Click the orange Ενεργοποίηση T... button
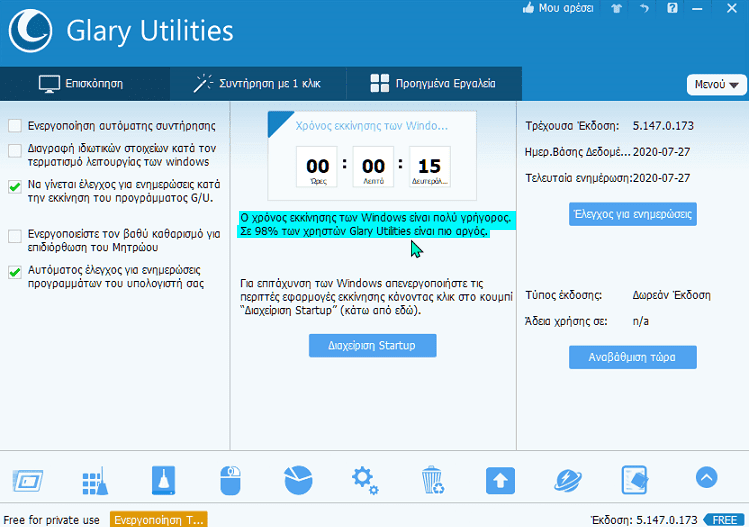 159,520
